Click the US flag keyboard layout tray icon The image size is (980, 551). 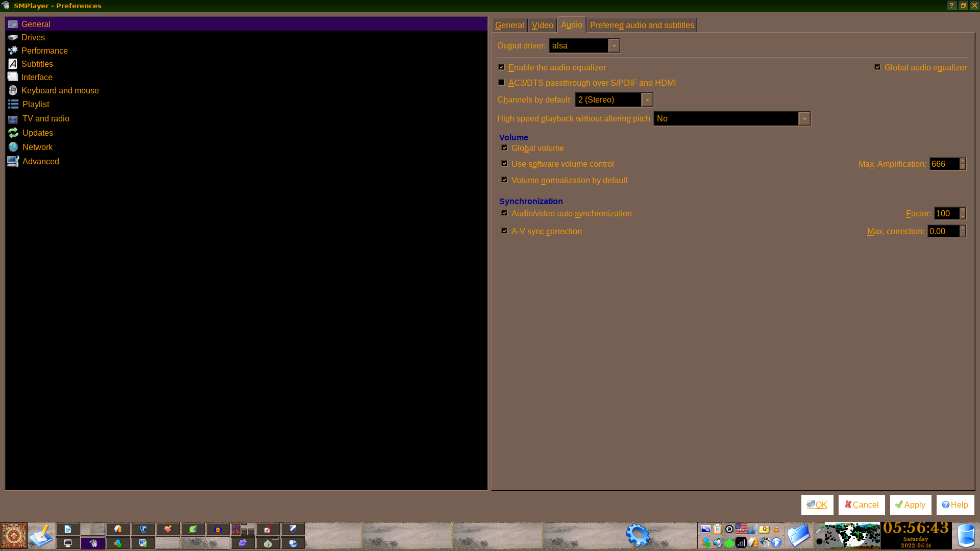pyautogui.click(x=741, y=529)
